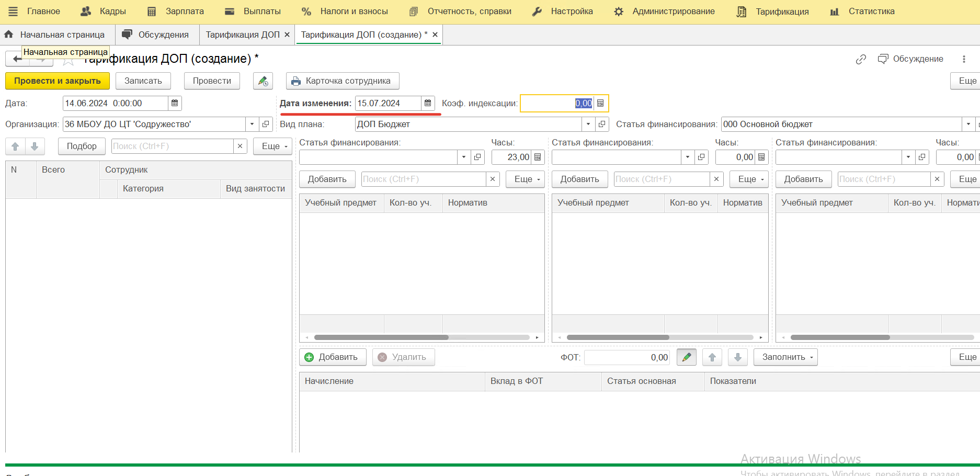Viewport: 980px width, 476px height.
Task: Click the pencil icon next to ФОТ field
Action: pyautogui.click(x=686, y=357)
